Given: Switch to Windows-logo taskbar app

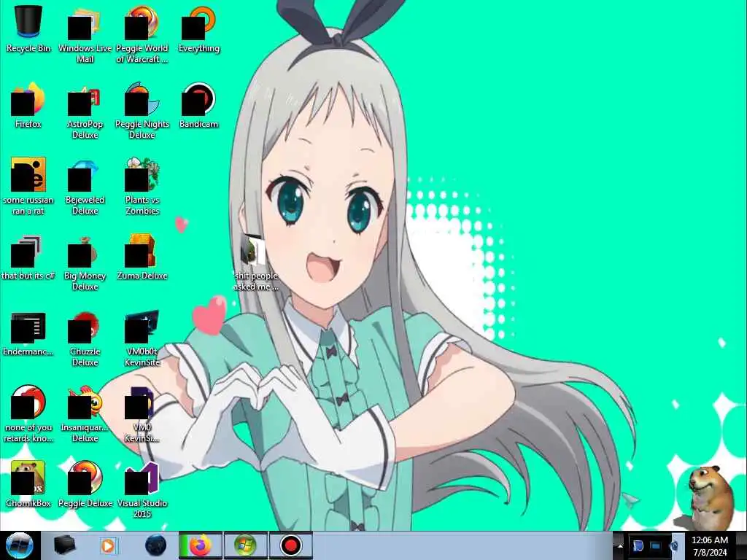Looking at the screenshot, I should [x=245, y=545].
